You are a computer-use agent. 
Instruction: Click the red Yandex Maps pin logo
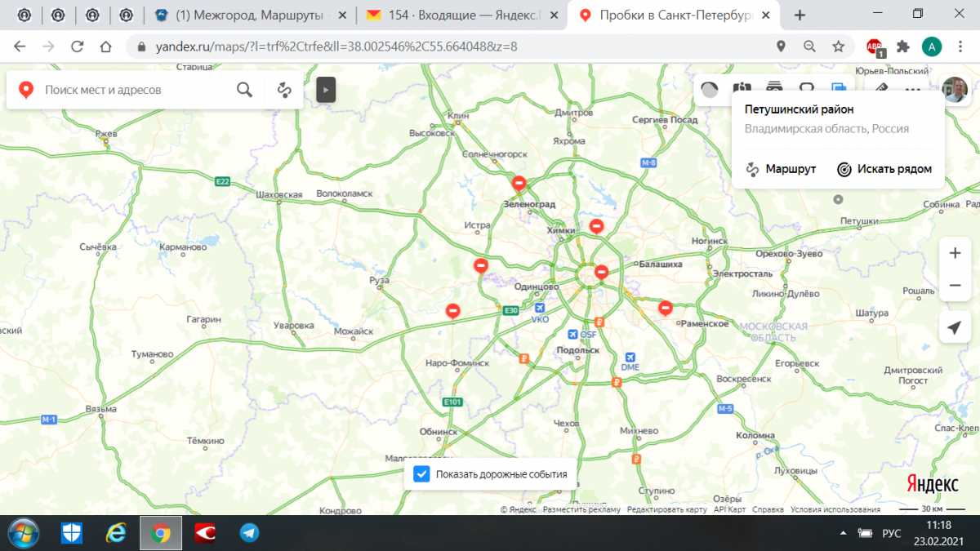[x=26, y=90]
